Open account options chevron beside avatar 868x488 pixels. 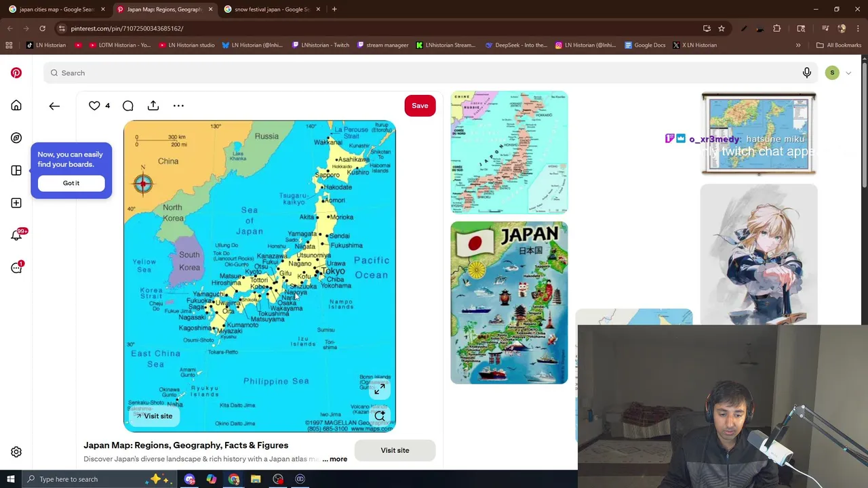point(848,73)
